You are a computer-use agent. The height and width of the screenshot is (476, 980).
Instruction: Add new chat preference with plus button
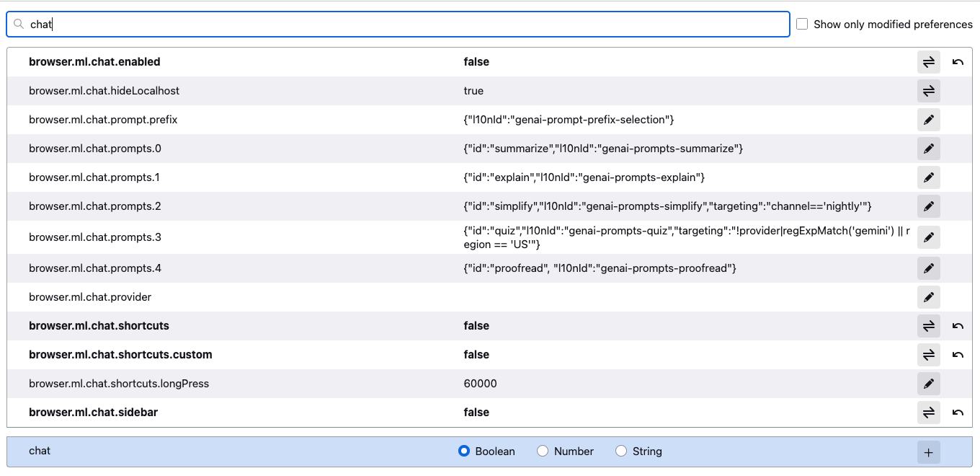pyautogui.click(x=929, y=452)
